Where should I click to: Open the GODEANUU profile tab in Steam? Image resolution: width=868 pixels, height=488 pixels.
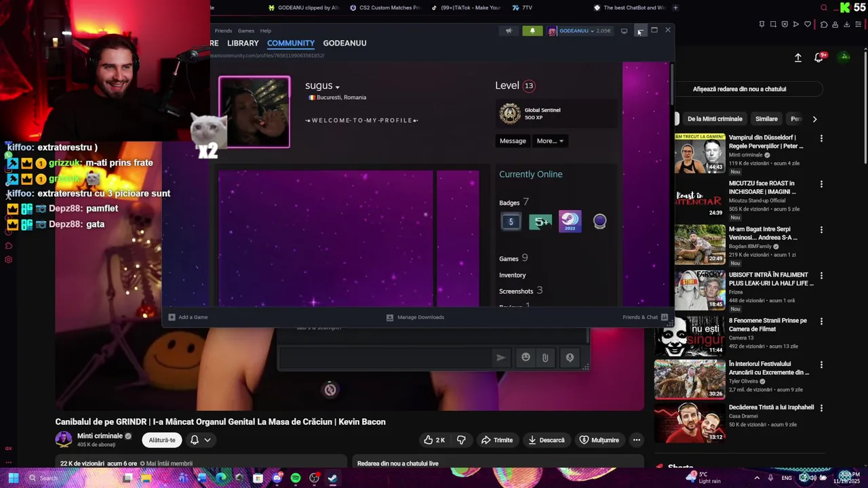pyautogui.click(x=344, y=43)
